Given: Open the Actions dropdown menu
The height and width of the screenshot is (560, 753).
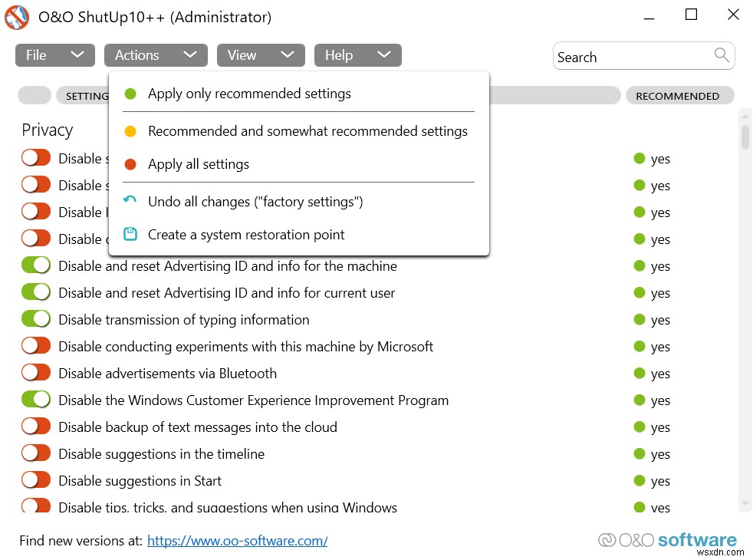Looking at the screenshot, I should (156, 54).
